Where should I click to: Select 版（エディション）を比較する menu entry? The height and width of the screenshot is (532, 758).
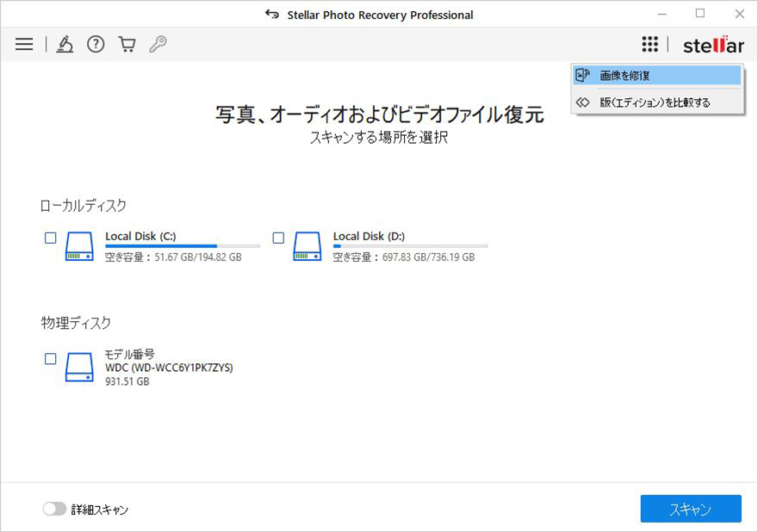pos(657,102)
